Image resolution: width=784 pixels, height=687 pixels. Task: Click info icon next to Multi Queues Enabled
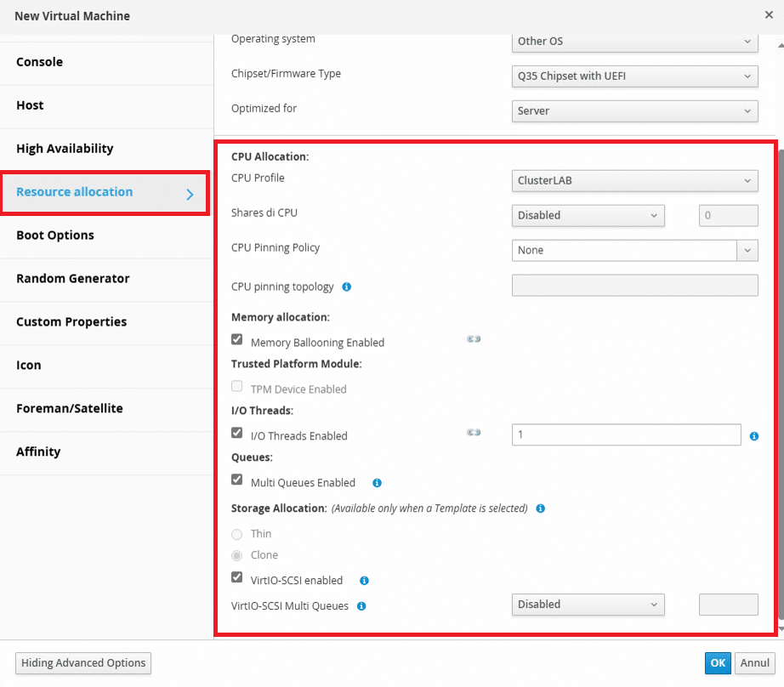377,483
